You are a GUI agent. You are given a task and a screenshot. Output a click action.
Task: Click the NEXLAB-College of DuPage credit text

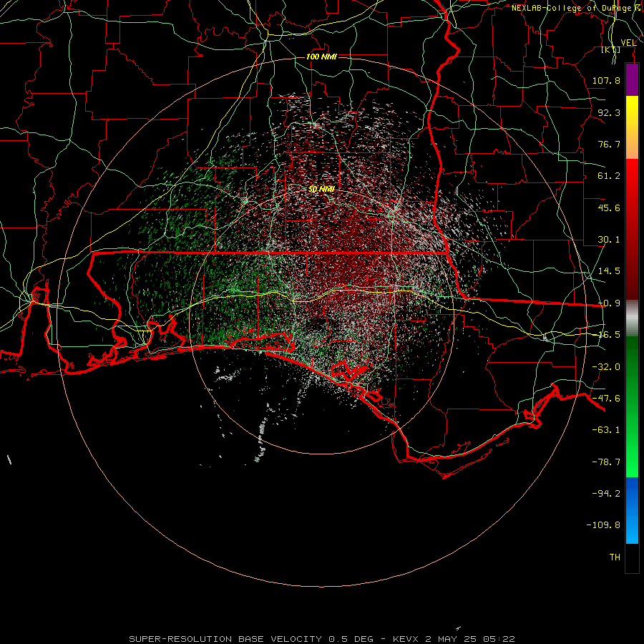pyautogui.click(x=577, y=8)
